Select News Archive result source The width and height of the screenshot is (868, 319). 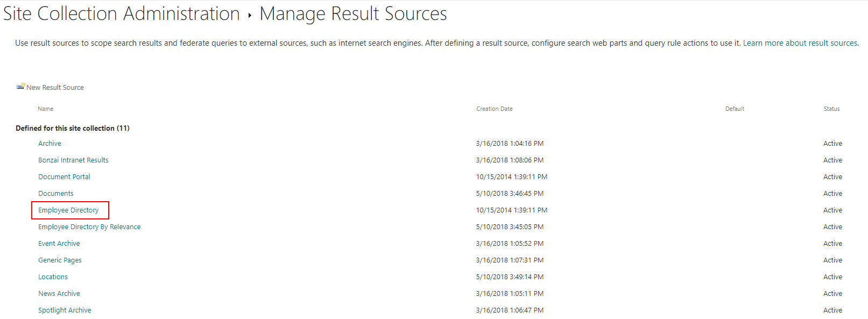click(x=59, y=294)
